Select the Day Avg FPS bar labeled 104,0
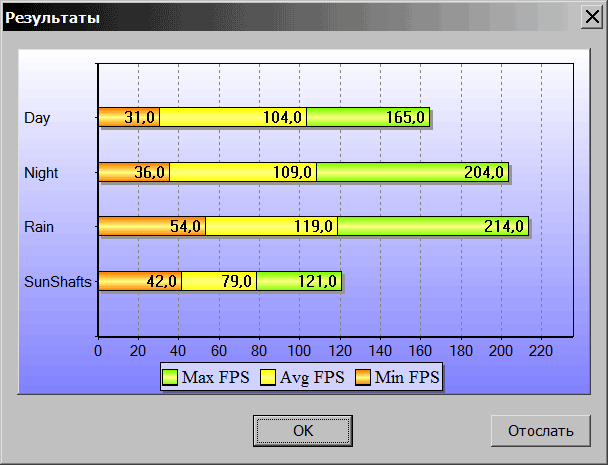608x465 pixels. (x=233, y=117)
